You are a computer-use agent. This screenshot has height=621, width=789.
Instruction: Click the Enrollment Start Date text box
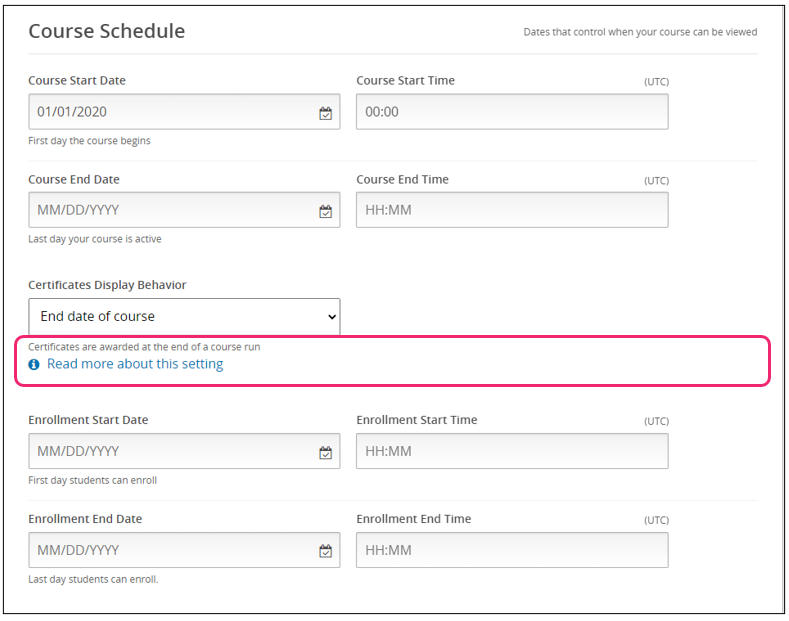tap(170, 451)
